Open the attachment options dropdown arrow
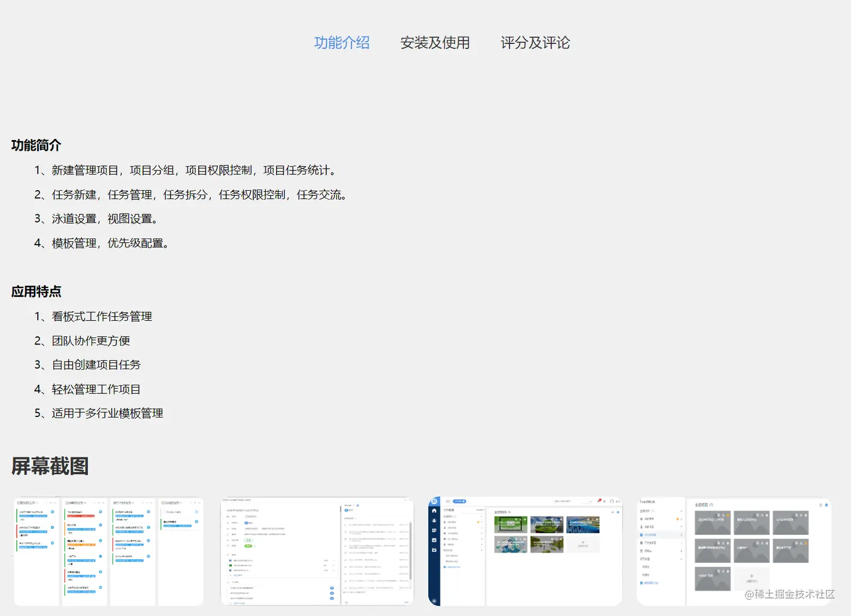Screen dimensions: 851x616 click(x=334, y=560)
